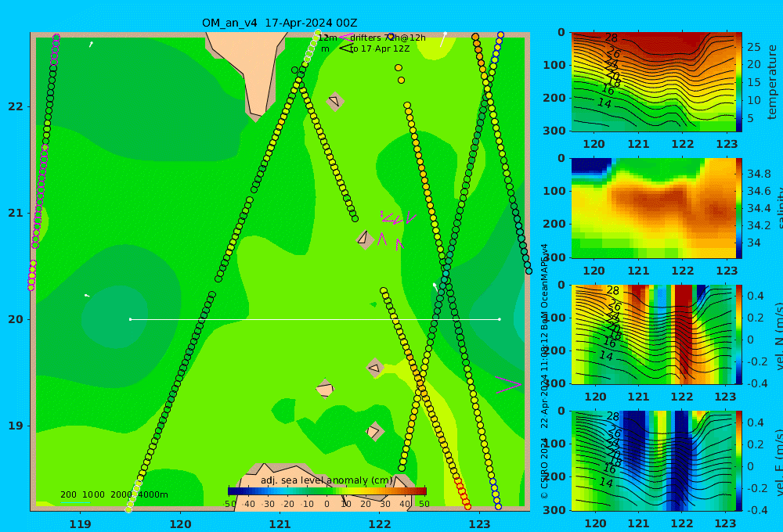This screenshot has height=532, width=783.
Task: Click the main map latitude label '19'
Action: (x=16, y=426)
